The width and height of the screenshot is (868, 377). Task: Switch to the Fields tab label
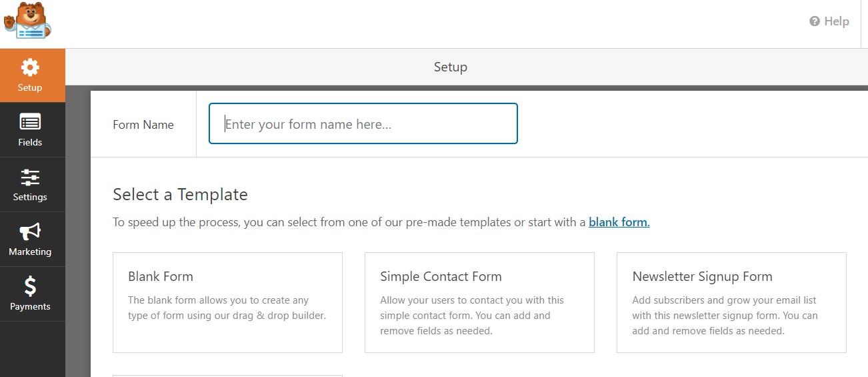(30, 142)
